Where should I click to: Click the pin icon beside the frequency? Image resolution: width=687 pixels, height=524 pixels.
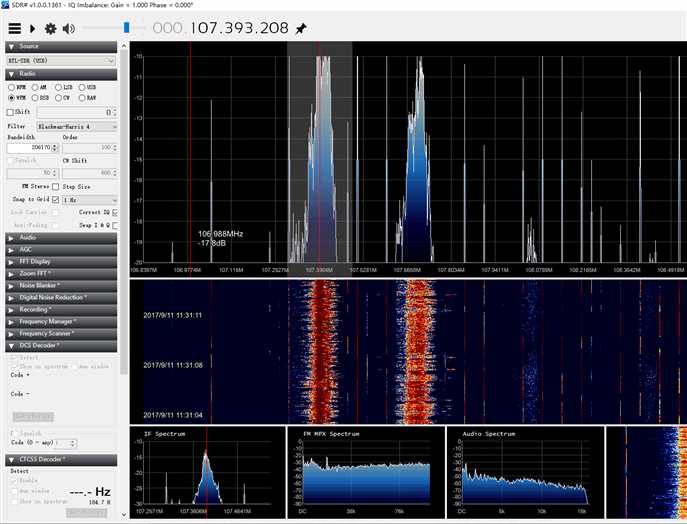301,28
